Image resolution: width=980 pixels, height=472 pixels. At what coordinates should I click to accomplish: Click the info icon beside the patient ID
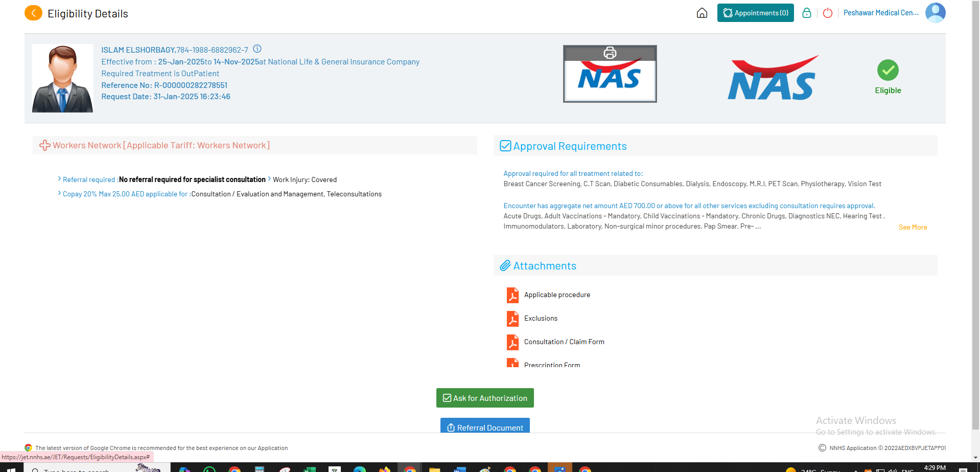(257, 49)
